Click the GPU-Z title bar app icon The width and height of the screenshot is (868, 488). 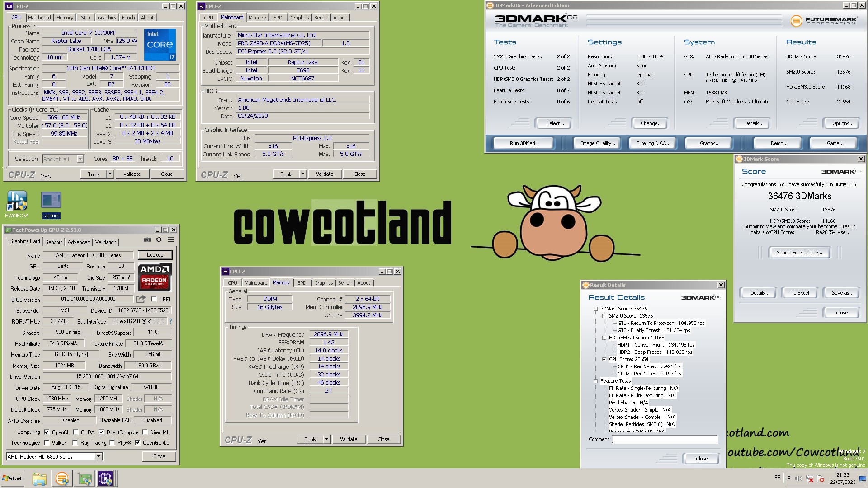click(8, 230)
